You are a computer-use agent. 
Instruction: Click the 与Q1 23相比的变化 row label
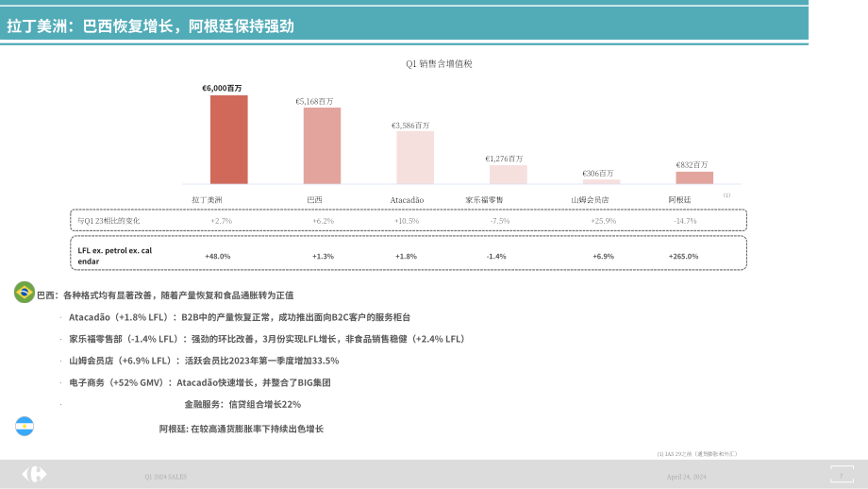pyautogui.click(x=108, y=221)
